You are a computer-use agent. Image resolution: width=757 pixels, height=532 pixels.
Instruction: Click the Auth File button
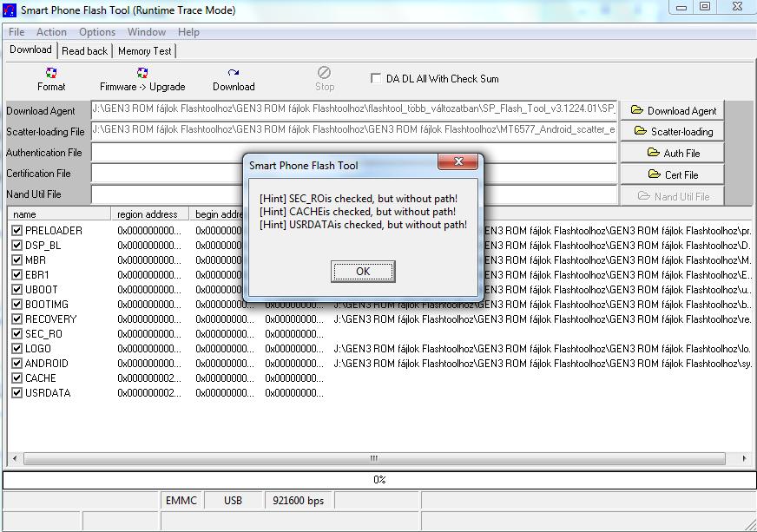pyautogui.click(x=672, y=153)
